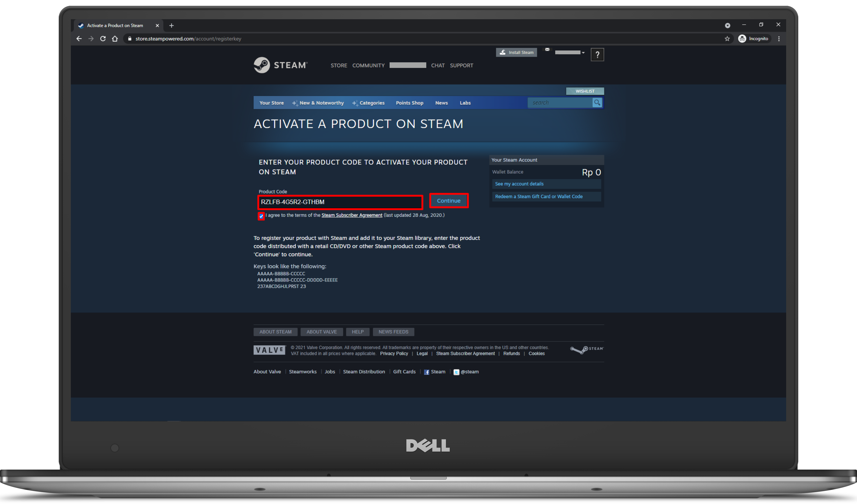This screenshot has height=504, width=857.
Task: Open the Steam Subscriber Agreement link
Action: 352,215
